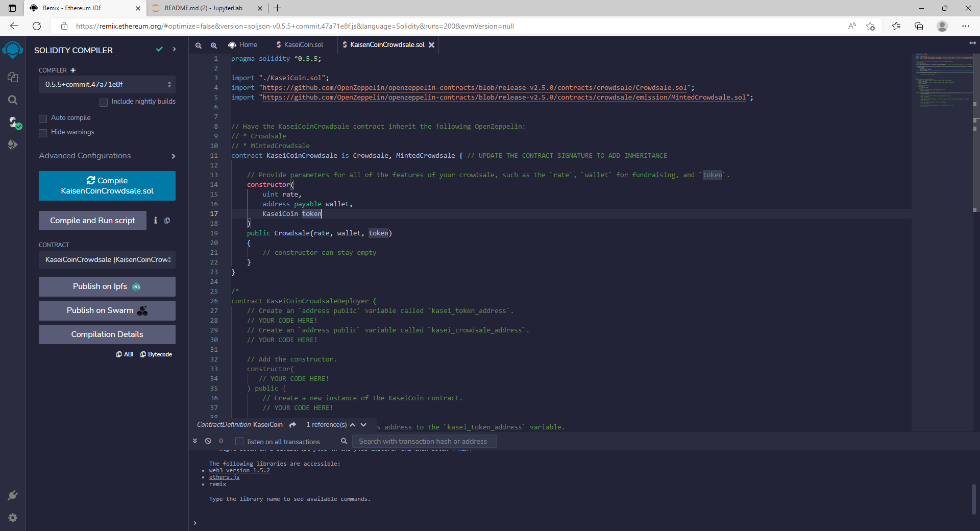Click Publish on Swarm button
Viewport: 980px width, 531px height.
click(107, 310)
